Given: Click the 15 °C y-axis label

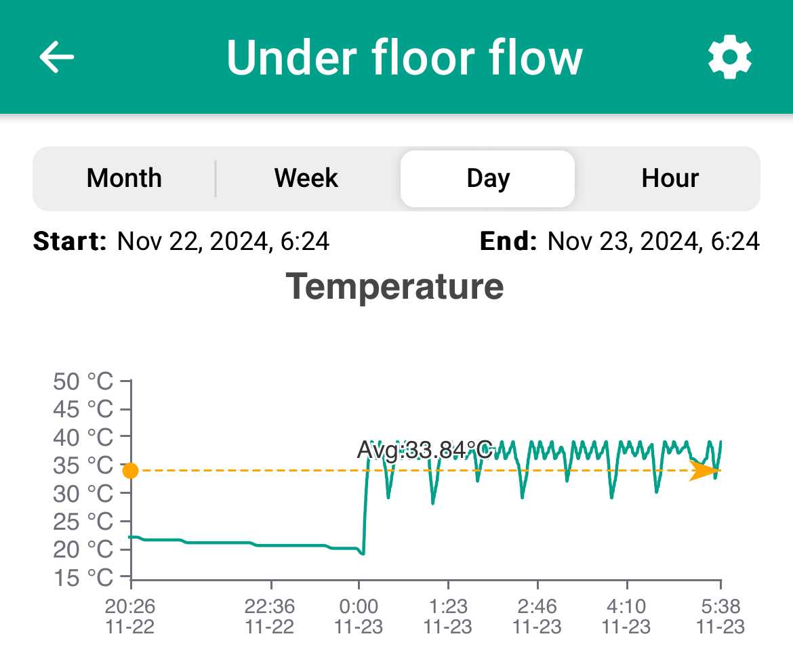Looking at the screenshot, I should (x=83, y=577).
